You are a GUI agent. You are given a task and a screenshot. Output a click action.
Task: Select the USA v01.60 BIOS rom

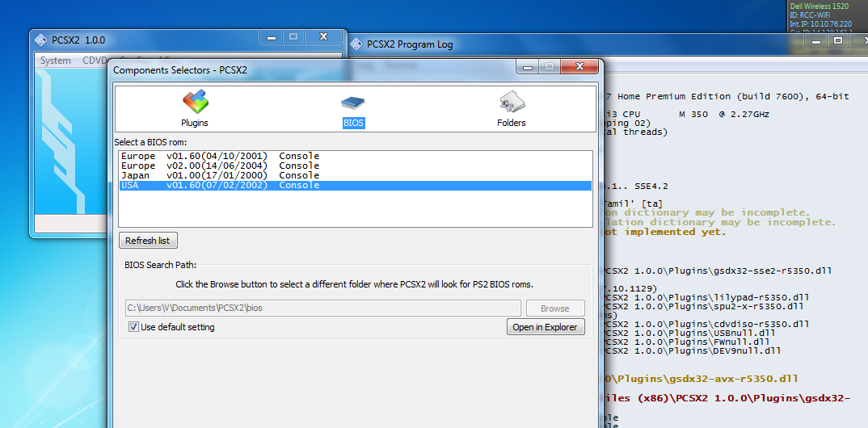(220, 185)
